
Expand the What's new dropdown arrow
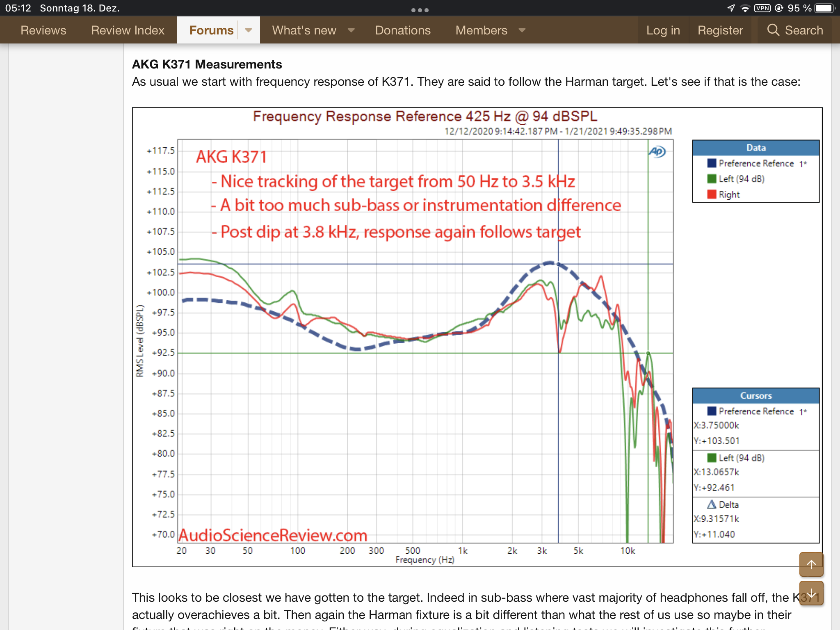tap(351, 30)
